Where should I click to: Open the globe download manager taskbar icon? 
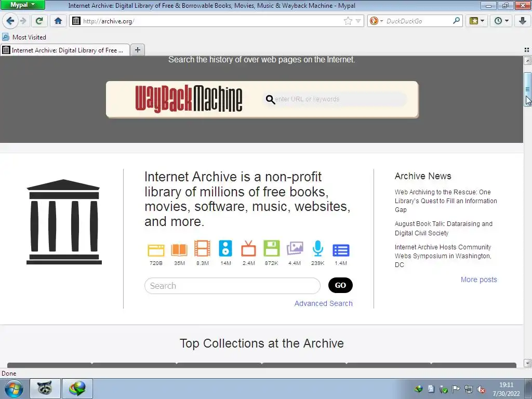coord(77,388)
